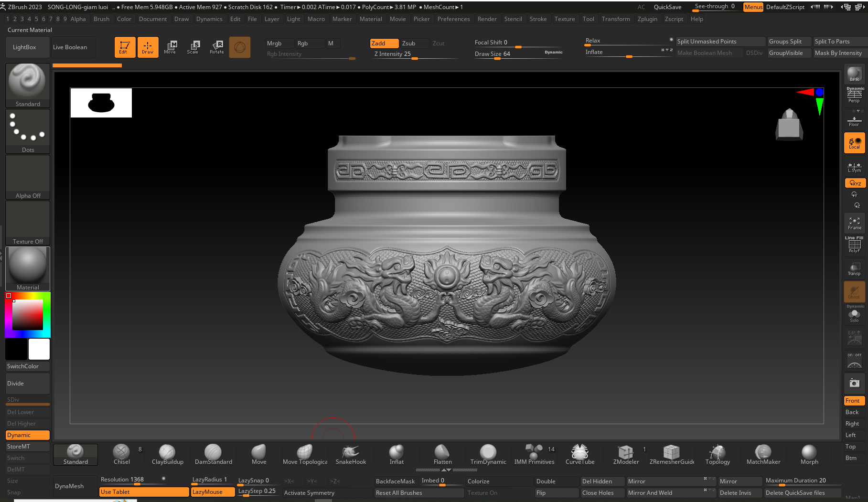Open the Zplugin menu
Image resolution: width=868 pixels, height=502 pixels.
[647, 19]
